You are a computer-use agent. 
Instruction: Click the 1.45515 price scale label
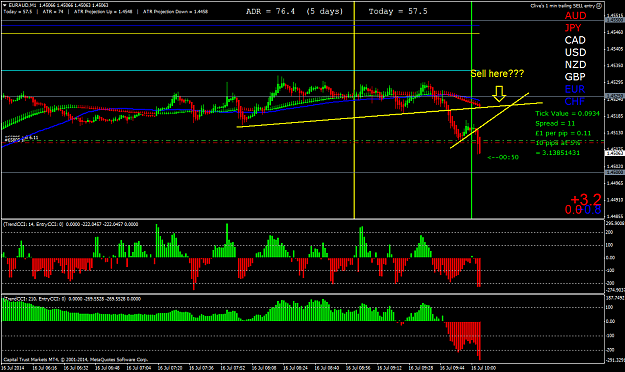coord(615,16)
